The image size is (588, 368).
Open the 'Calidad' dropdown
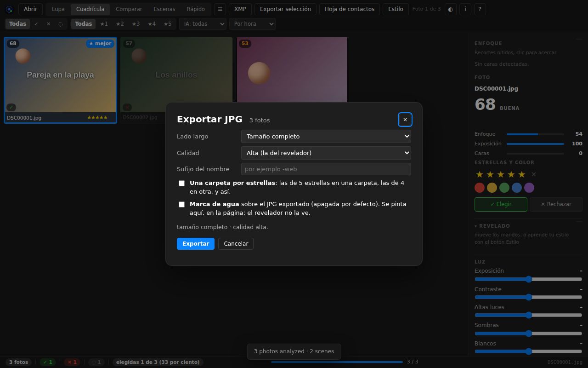[x=326, y=153]
